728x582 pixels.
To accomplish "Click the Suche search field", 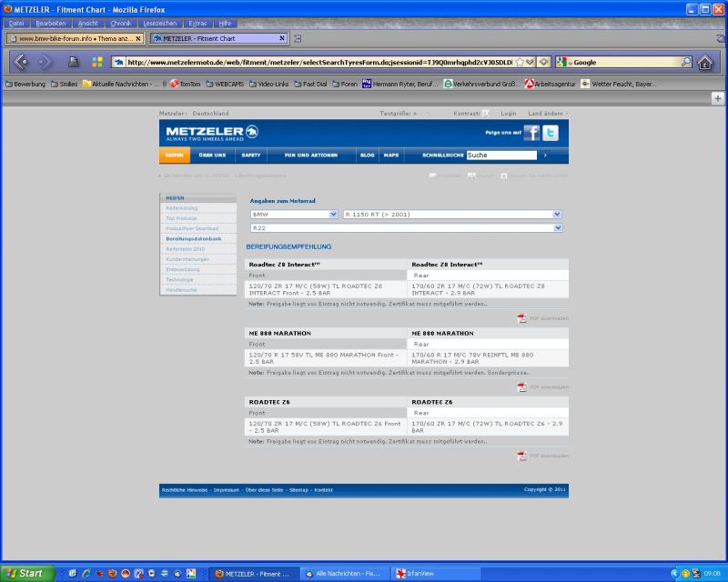I will pos(501,155).
